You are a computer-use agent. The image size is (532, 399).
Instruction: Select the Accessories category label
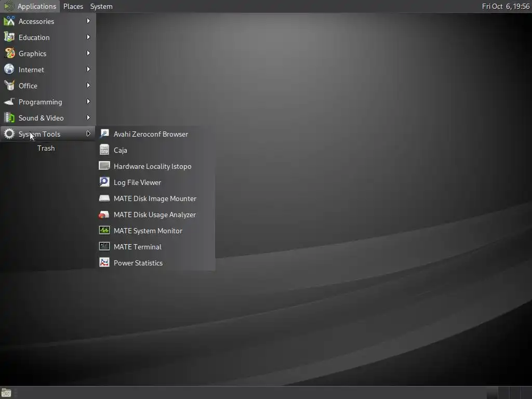pyautogui.click(x=36, y=21)
